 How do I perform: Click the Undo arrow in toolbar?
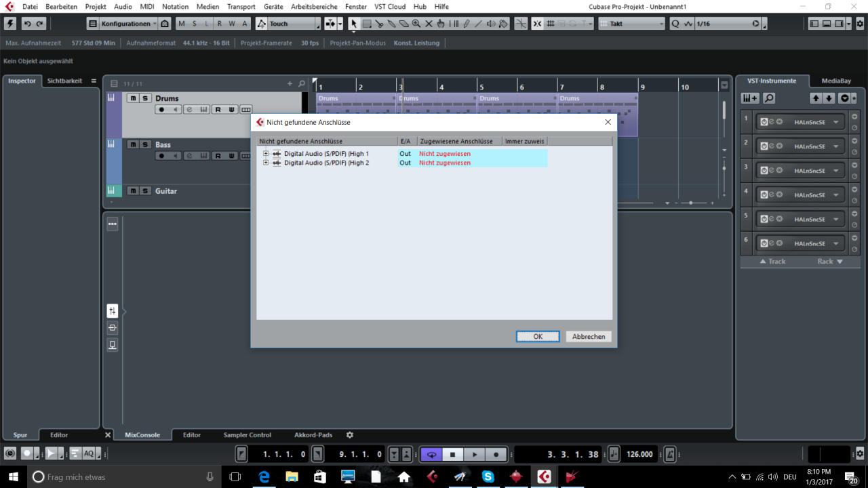point(27,24)
